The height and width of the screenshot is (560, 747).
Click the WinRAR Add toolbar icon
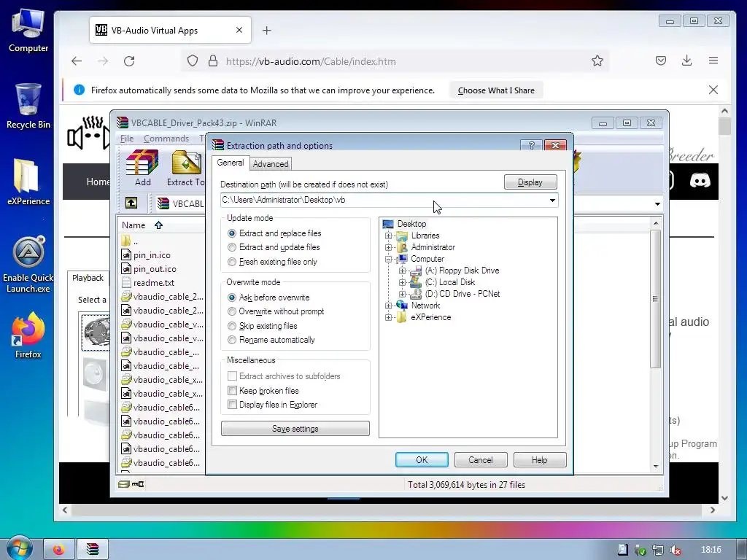142,168
